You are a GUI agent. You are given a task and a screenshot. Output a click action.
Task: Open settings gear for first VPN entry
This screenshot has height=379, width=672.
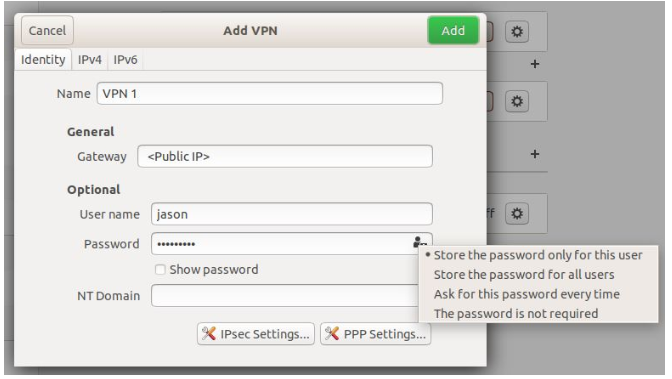click(x=517, y=32)
